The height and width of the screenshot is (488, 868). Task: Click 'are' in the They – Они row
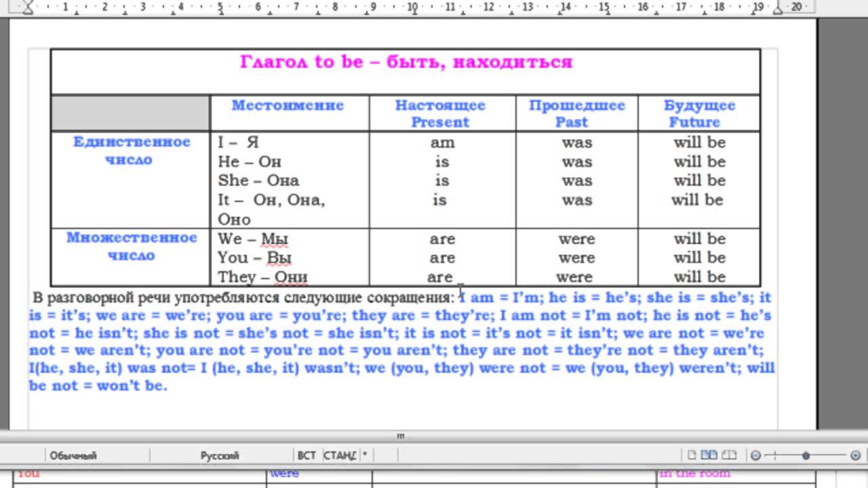[x=439, y=277]
